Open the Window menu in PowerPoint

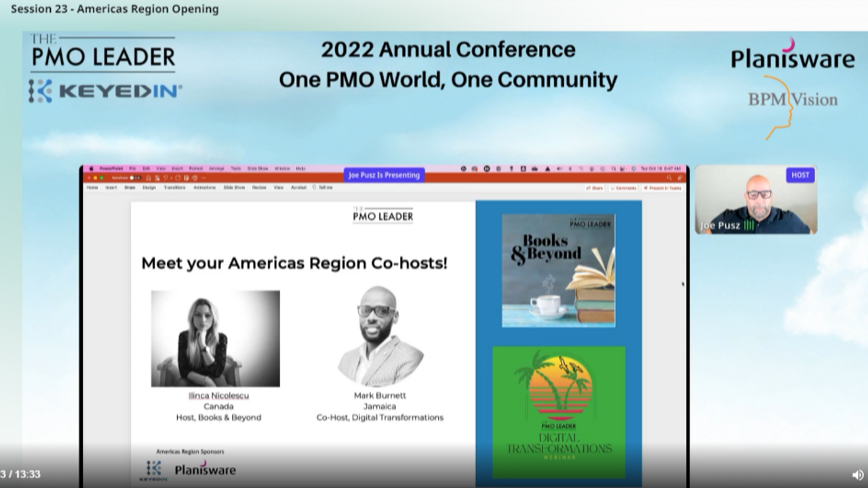click(282, 168)
